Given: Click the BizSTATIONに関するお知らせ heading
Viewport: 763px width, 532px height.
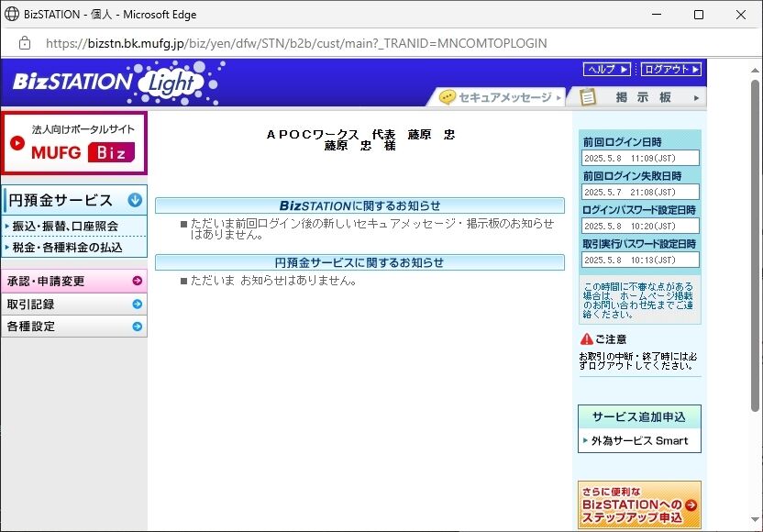Looking at the screenshot, I should 359,205.
